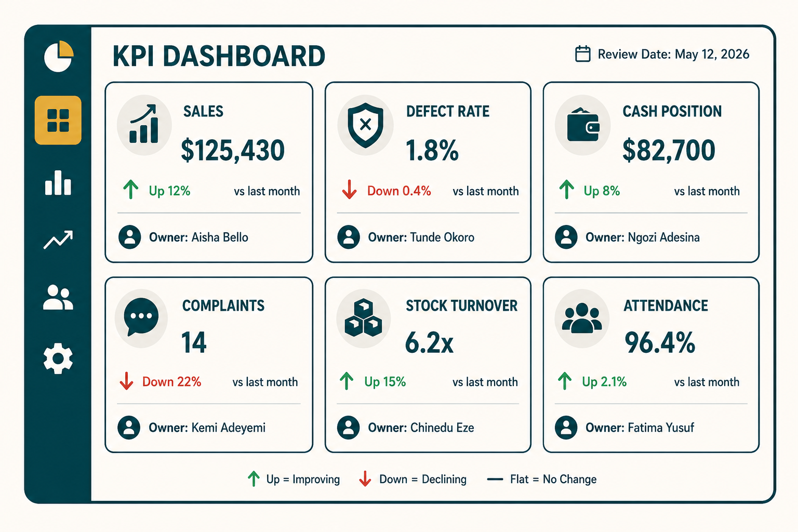Click the $125,430 sales value
This screenshot has height=532, width=798.
[x=233, y=151]
